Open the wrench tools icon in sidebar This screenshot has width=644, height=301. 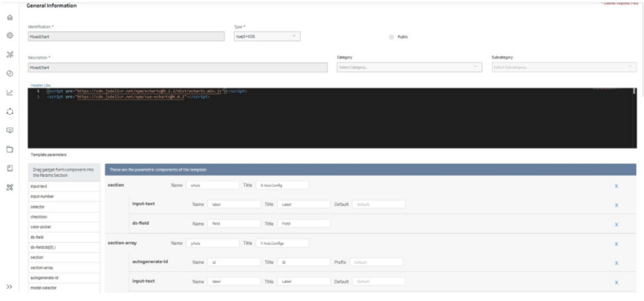(x=10, y=188)
